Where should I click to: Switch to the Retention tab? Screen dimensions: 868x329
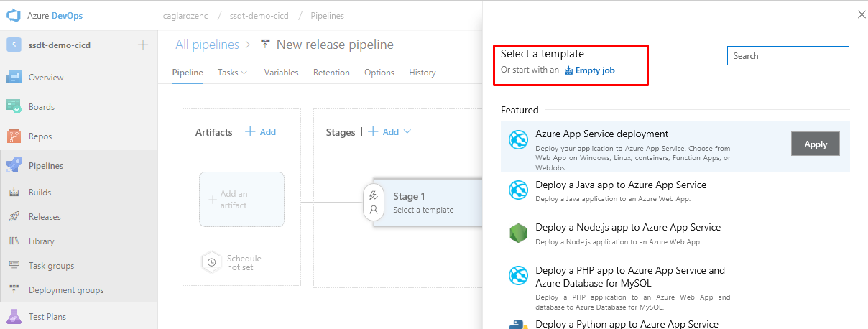(x=331, y=73)
